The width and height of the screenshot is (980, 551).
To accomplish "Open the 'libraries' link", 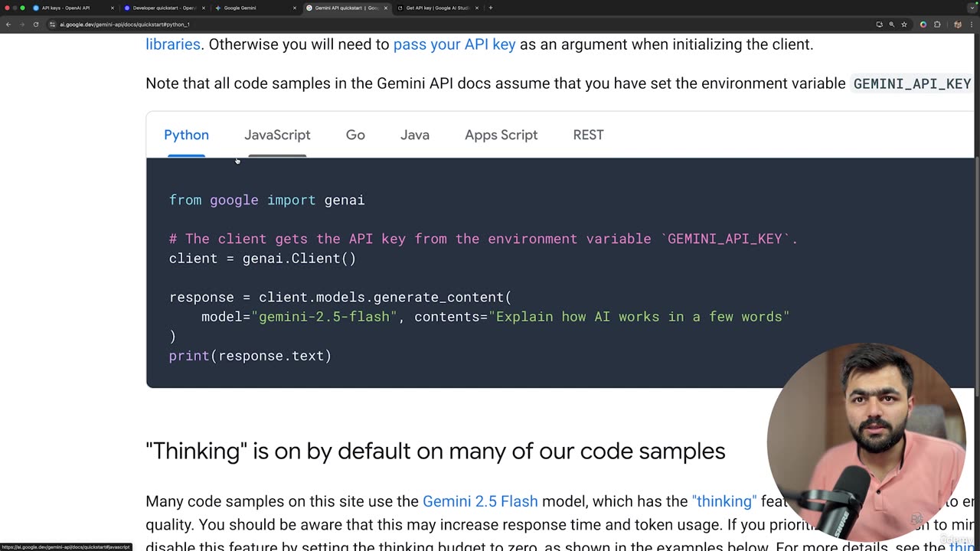I will [173, 44].
